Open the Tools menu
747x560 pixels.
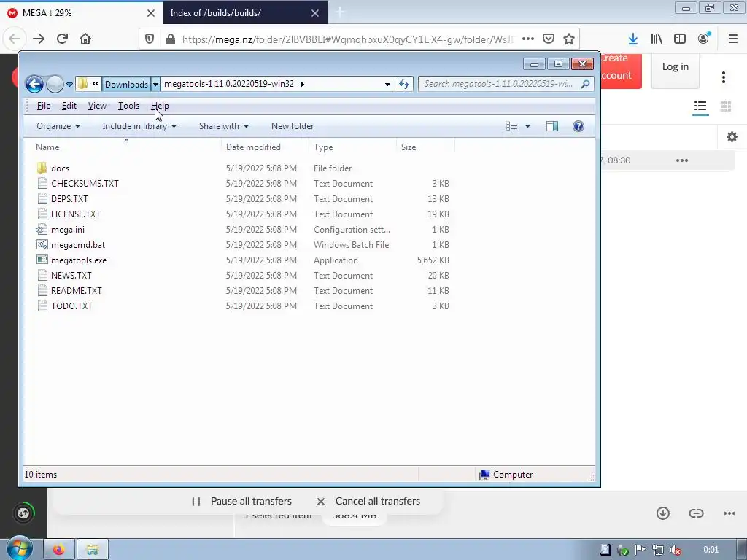128,106
